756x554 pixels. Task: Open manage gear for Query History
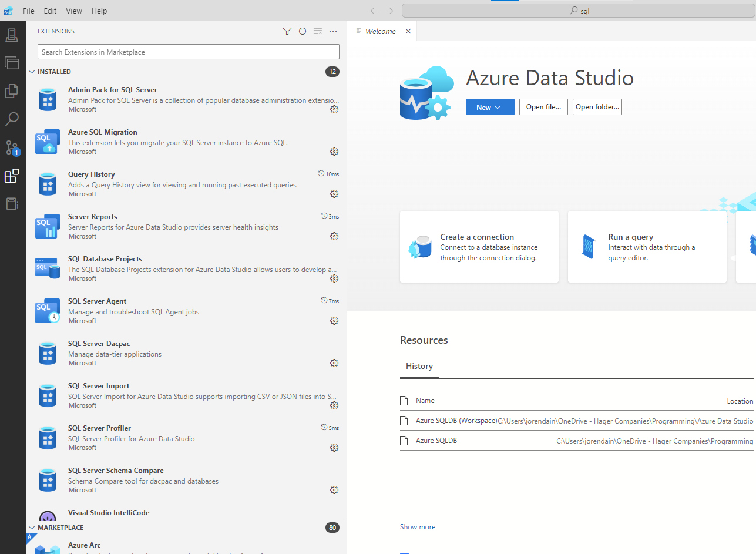tap(334, 194)
